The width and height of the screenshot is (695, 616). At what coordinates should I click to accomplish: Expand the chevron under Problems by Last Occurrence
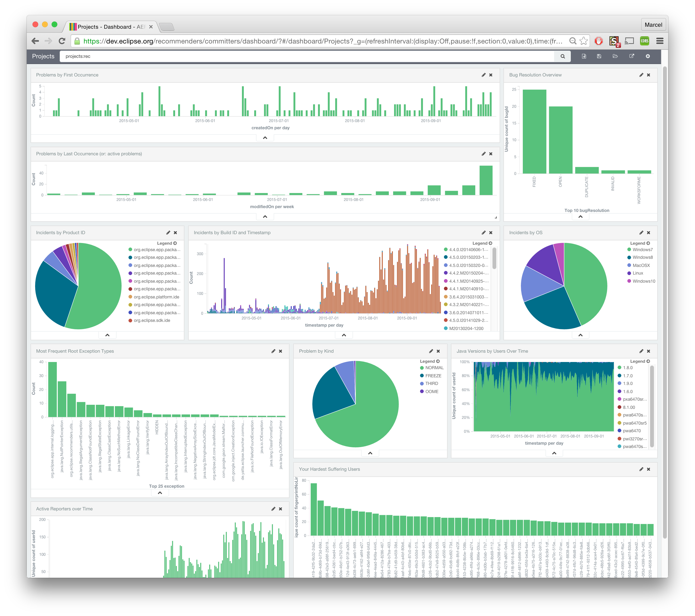pos(265,217)
